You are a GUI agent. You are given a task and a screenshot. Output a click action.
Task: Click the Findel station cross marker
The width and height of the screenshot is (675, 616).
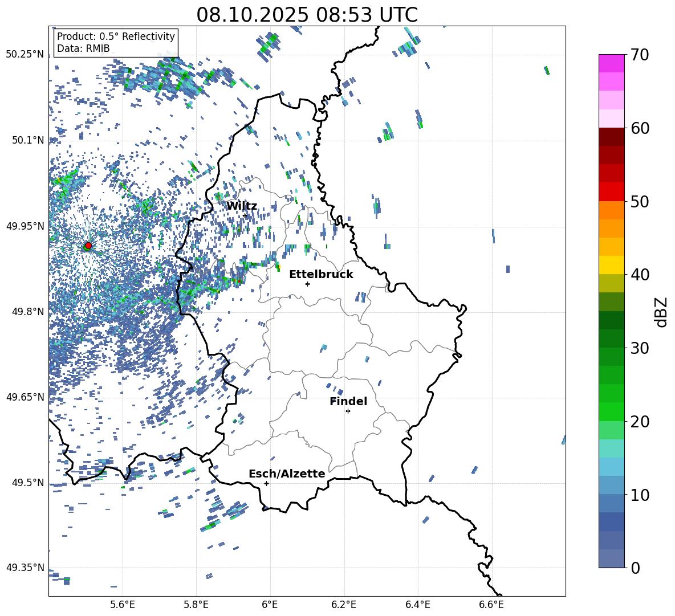(x=348, y=411)
